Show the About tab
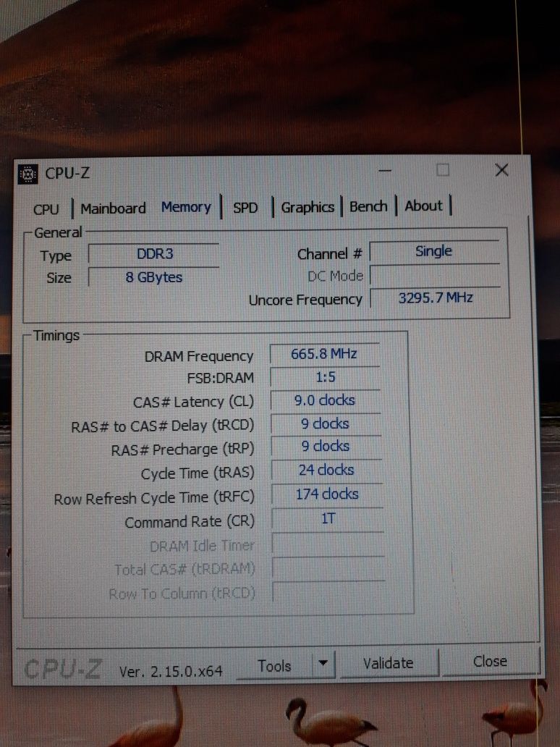The width and height of the screenshot is (560, 747). tap(423, 206)
